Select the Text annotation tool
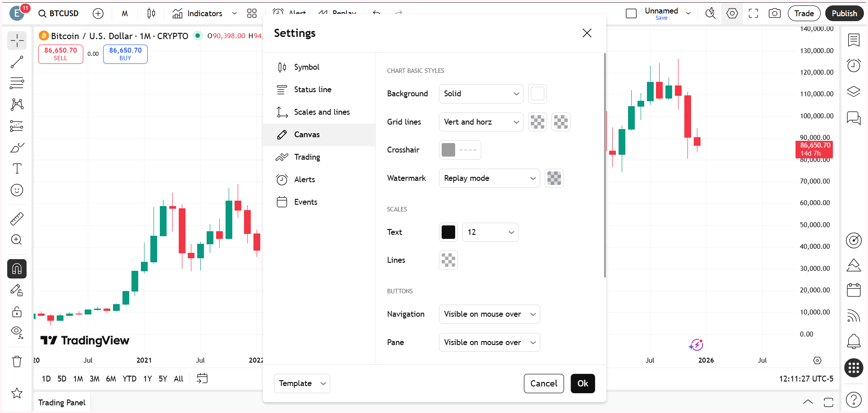 [x=17, y=168]
